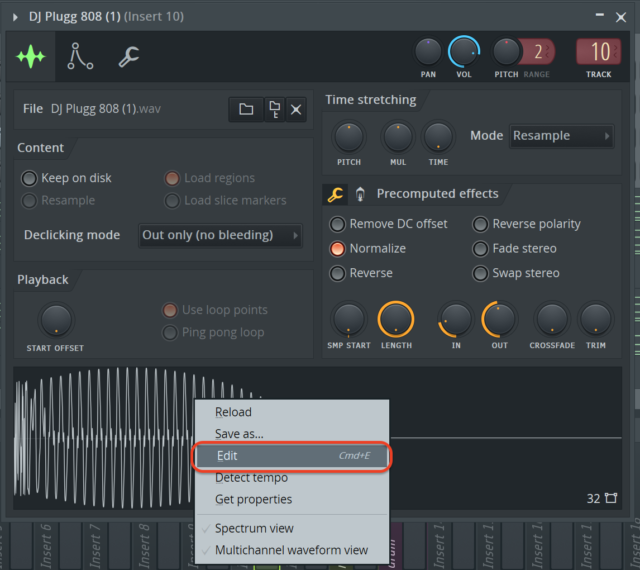The height and width of the screenshot is (570, 640).
Task: Disable the Normalize option
Action: [x=338, y=248]
